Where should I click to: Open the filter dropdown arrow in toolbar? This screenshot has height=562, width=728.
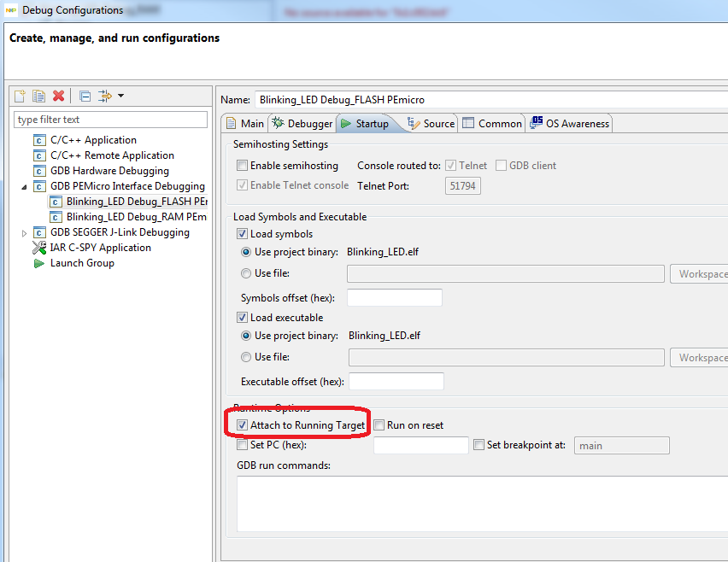[x=120, y=96]
